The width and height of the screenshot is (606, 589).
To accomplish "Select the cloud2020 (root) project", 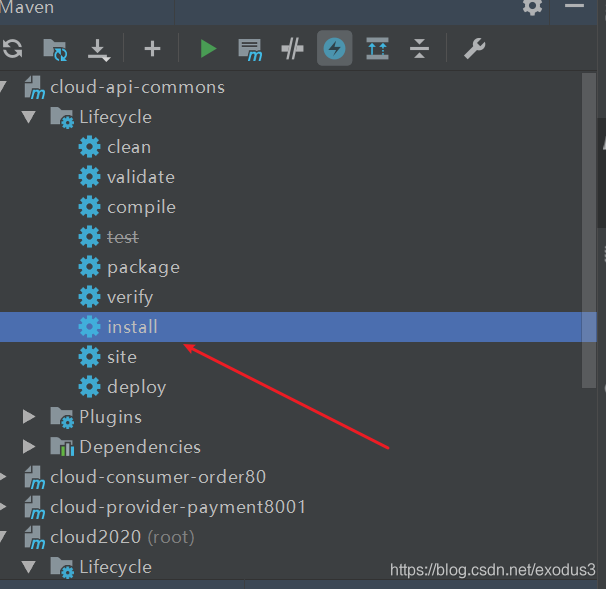I will [x=122, y=537].
